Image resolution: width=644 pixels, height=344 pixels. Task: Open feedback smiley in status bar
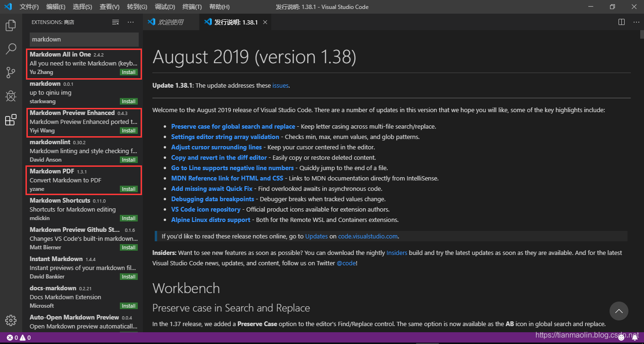622,337
